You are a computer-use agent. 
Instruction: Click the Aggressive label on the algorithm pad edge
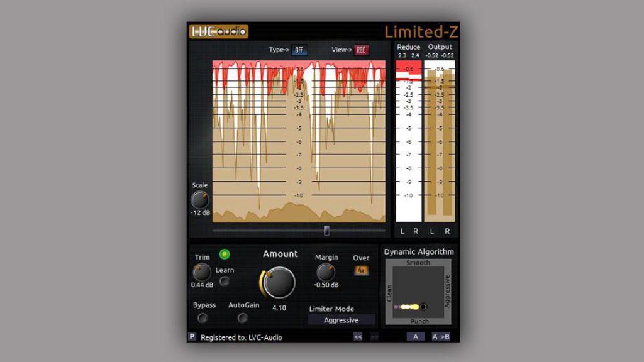tap(448, 292)
